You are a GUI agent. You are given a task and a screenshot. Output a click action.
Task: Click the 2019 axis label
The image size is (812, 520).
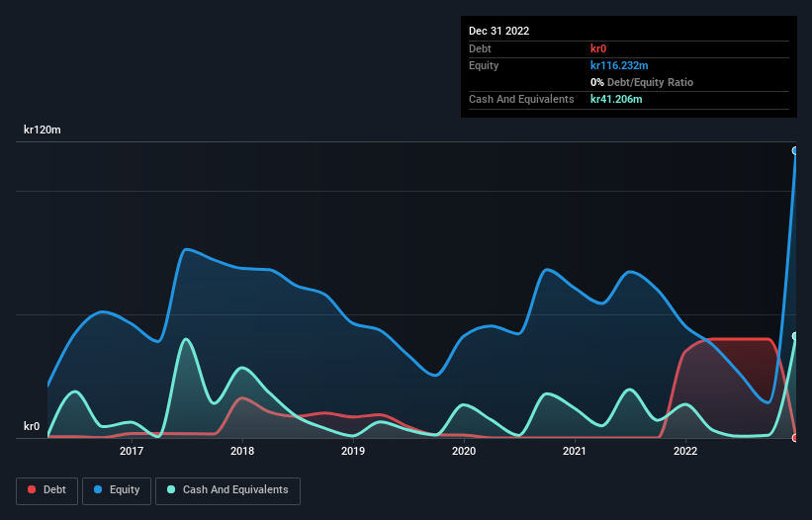point(353,451)
